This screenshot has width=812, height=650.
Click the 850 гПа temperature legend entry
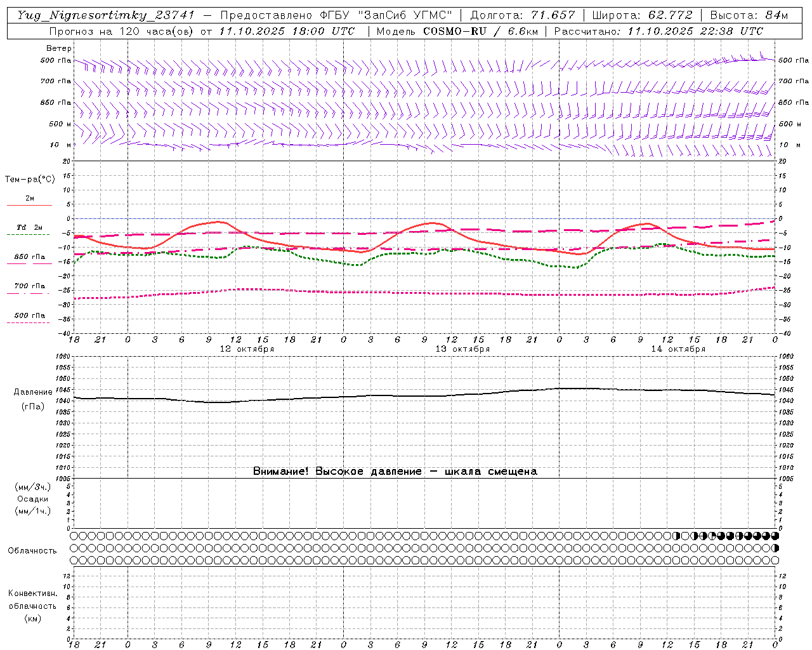[30, 257]
